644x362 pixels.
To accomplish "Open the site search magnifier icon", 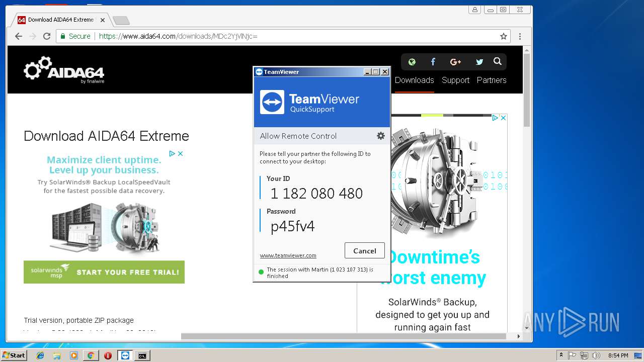I will (498, 61).
